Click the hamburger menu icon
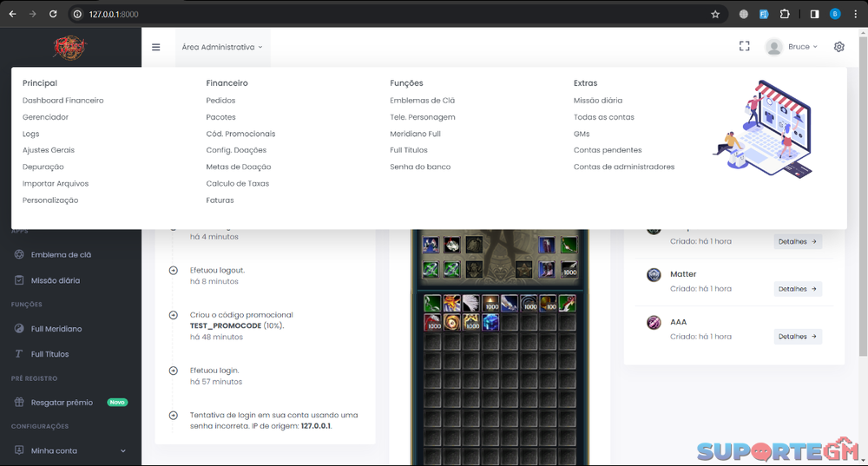 156,47
